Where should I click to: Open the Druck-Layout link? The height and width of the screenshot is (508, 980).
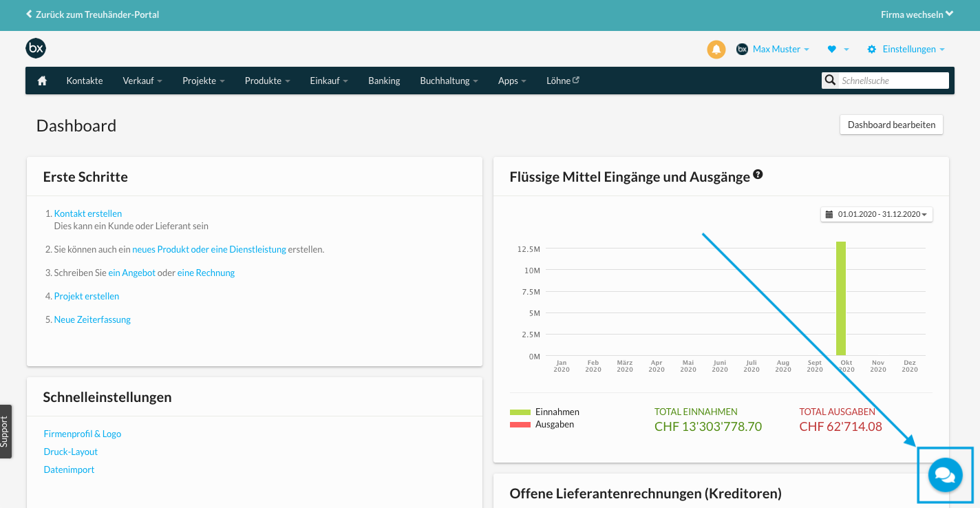71,452
